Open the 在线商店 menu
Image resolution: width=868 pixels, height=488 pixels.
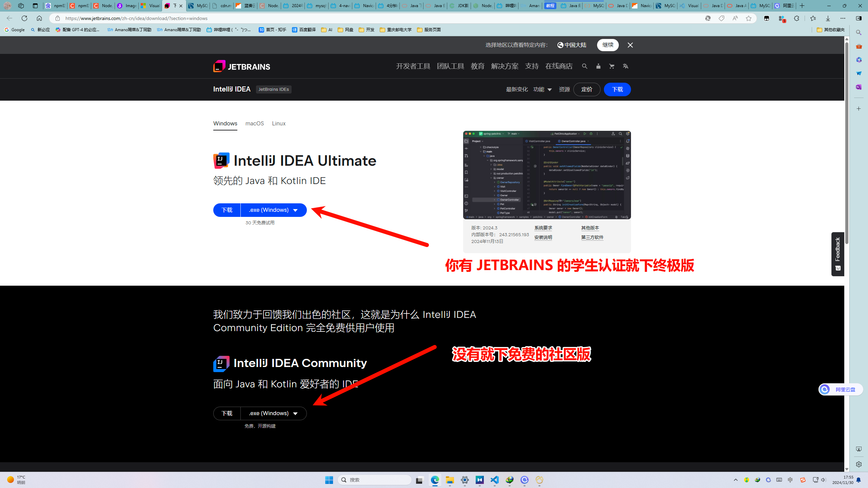(x=559, y=66)
